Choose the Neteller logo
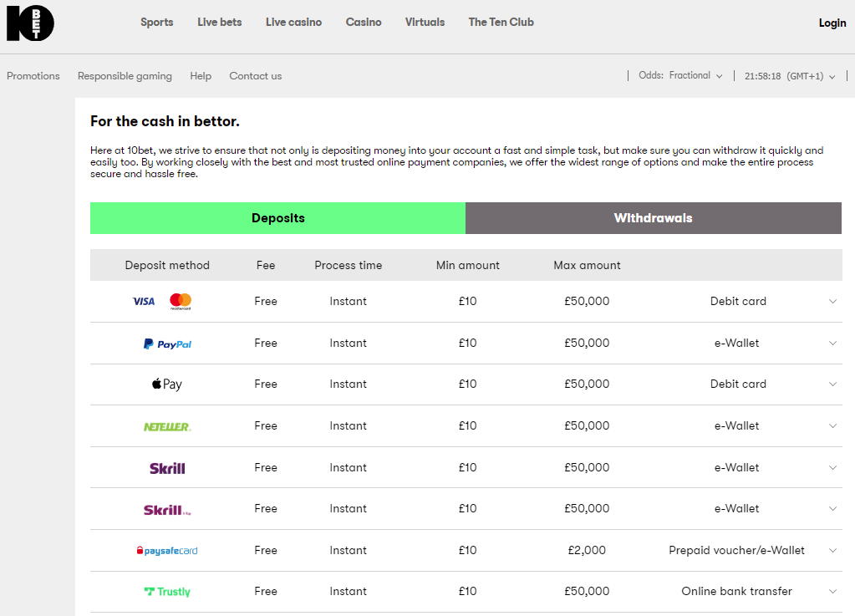 pyautogui.click(x=167, y=427)
